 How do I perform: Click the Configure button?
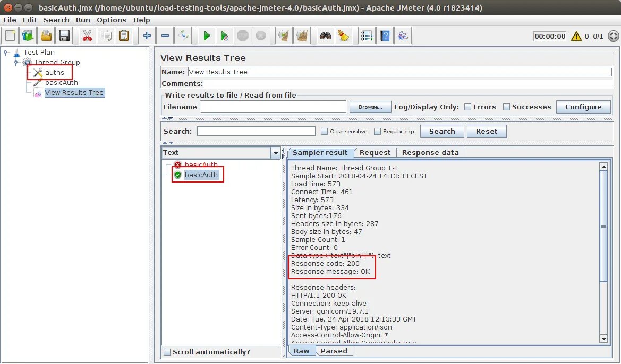[583, 107]
